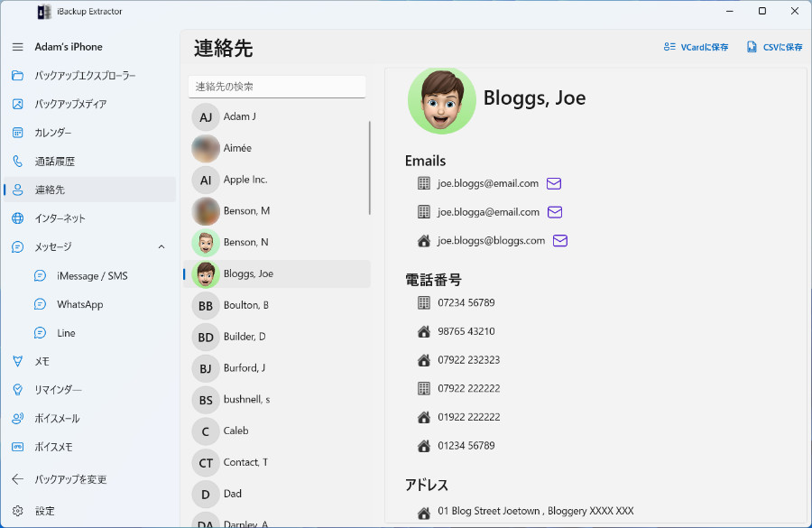Select the カレンダー calendar icon
Viewport: 812px width, 528px height.
pyautogui.click(x=18, y=133)
